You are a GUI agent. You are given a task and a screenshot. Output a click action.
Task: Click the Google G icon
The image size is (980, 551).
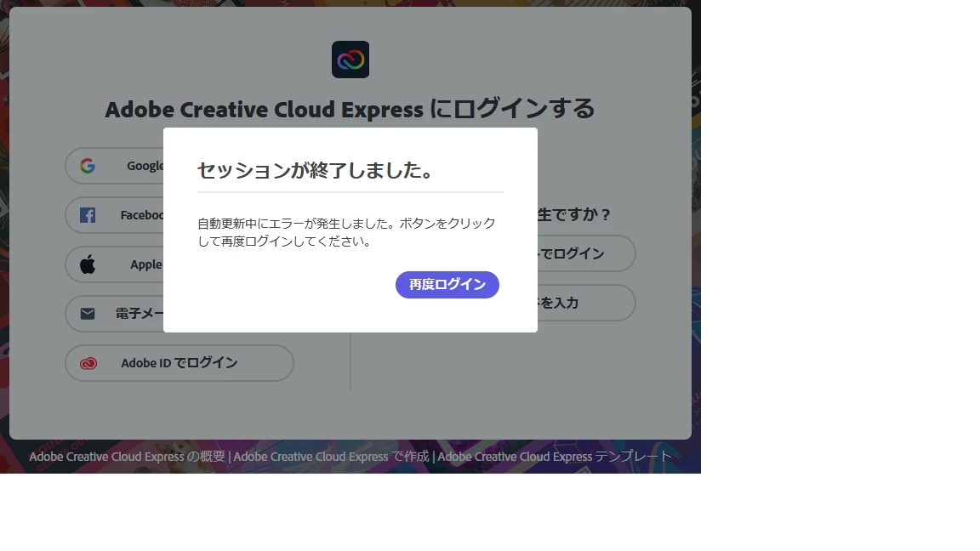pyautogui.click(x=88, y=166)
